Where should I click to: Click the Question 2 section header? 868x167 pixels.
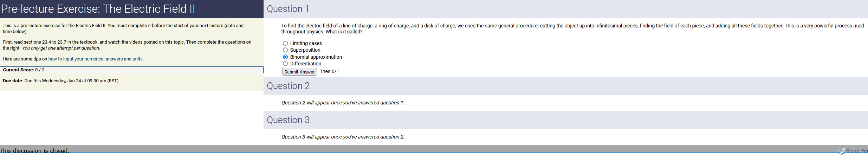click(288, 86)
